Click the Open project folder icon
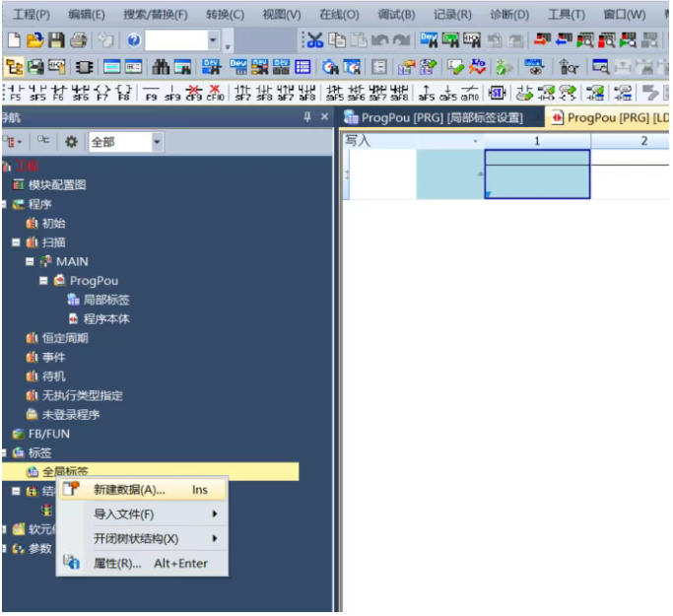Screen dimensions: 673x616 point(34,40)
